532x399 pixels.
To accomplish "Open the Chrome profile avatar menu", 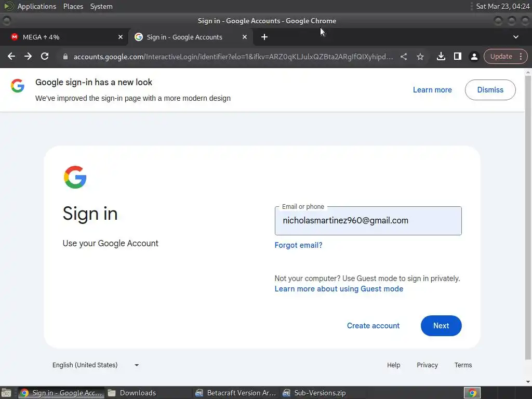I will (x=474, y=57).
